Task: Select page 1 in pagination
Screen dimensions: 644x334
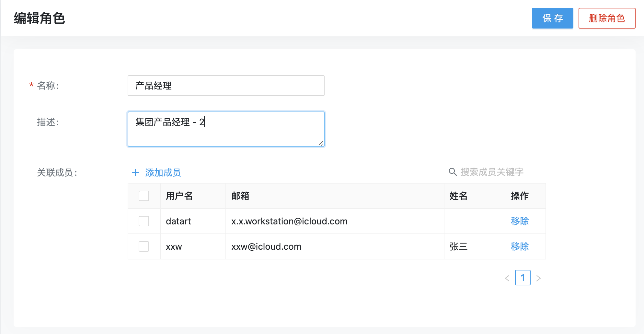Action: click(523, 278)
